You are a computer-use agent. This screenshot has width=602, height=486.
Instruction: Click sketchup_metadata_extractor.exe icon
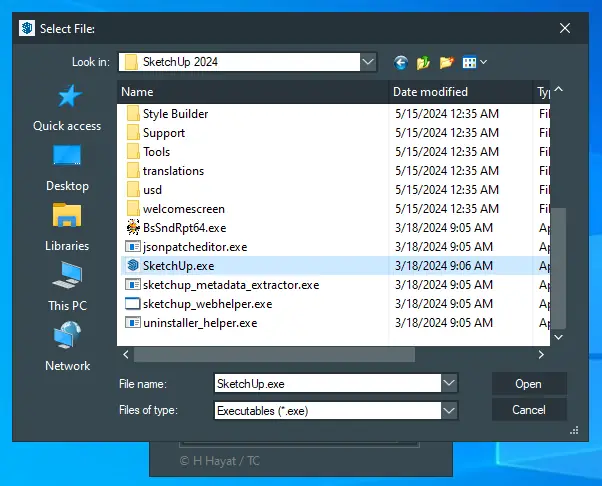coord(133,284)
